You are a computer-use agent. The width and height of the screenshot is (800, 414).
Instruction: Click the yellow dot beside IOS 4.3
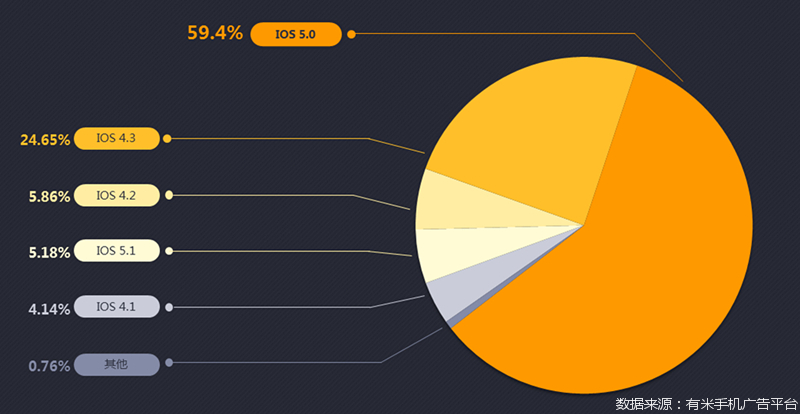pos(168,139)
